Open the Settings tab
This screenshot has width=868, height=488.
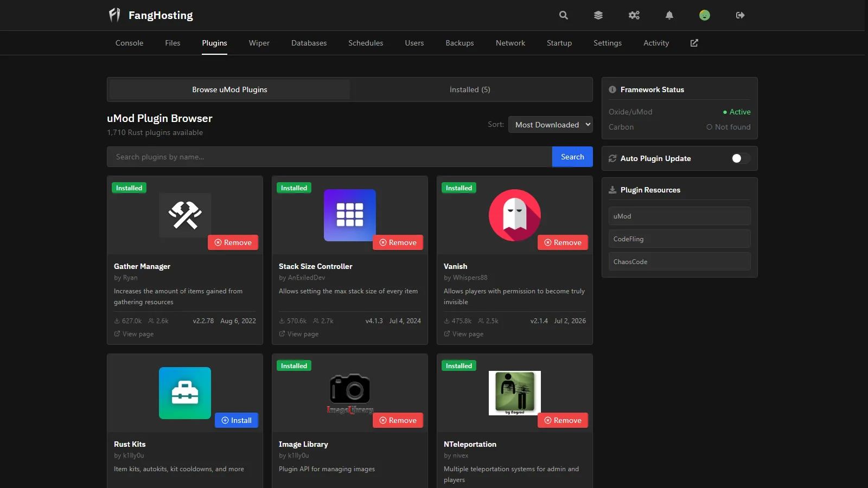click(608, 43)
